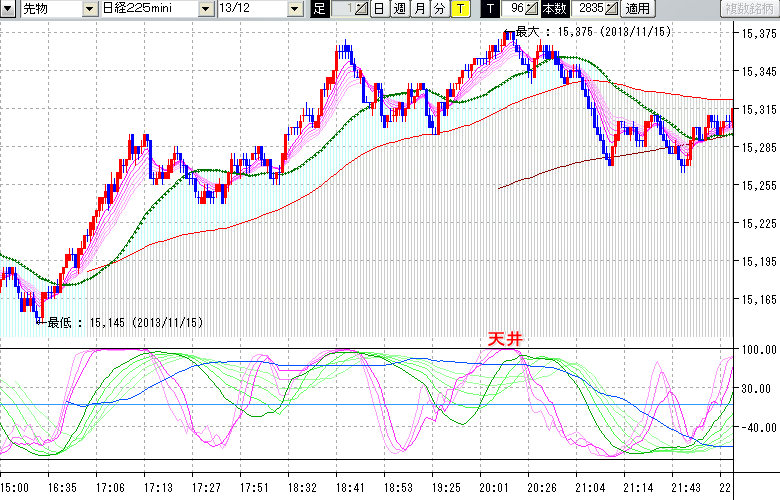Viewport: 780px width, 500px height.
Task: Click the 複数銘柄 multiple symbols button
Action: tap(749, 9)
